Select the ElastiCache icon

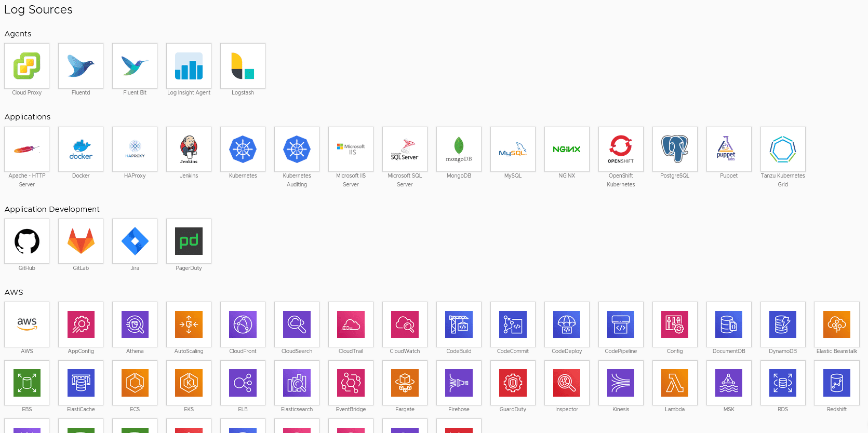81,383
